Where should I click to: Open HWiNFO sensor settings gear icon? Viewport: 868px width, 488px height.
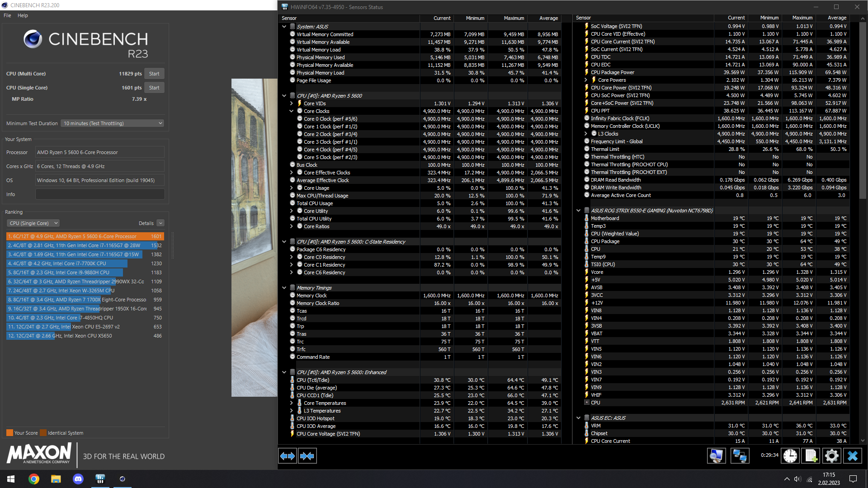pyautogui.click(x=831, y=456)
